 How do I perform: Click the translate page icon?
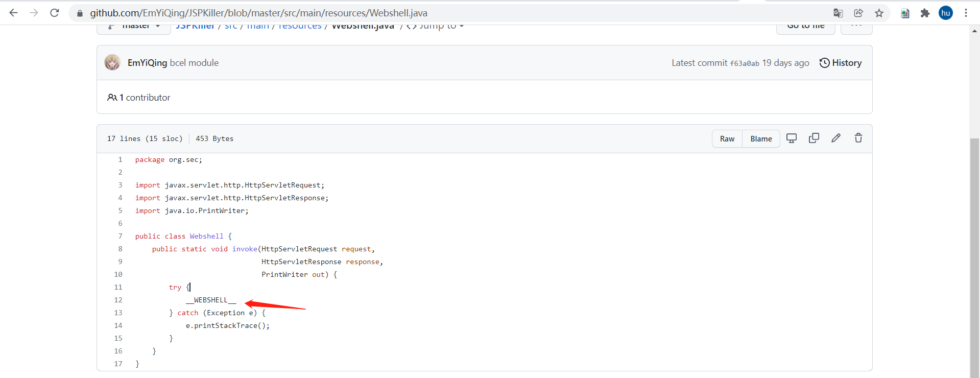tap(838, 13)
